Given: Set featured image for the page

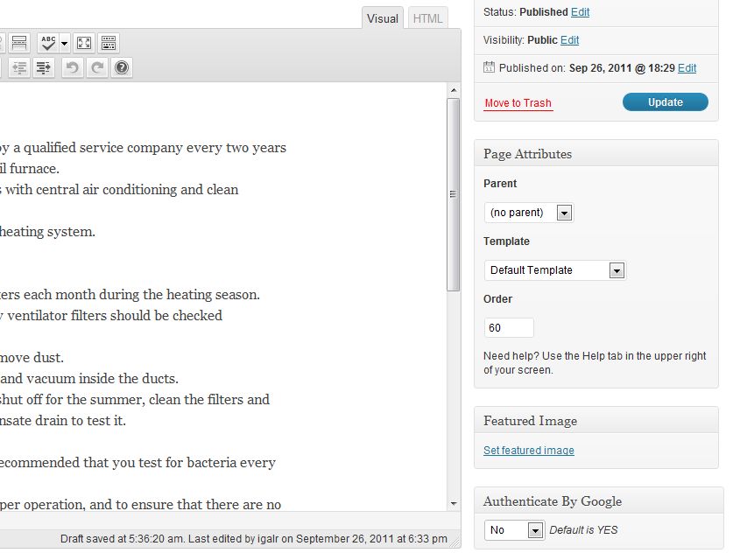Looking at the screenshot, I should pos(529,451).
